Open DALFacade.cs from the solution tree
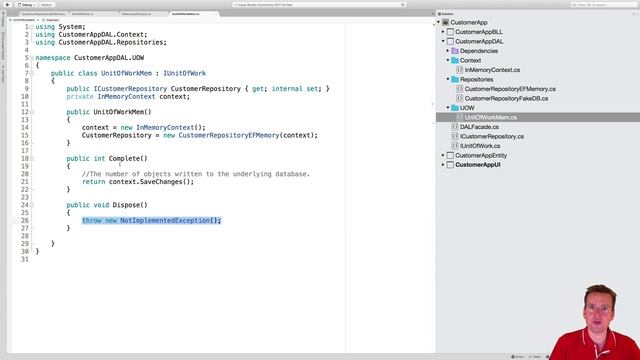The width and height of the screenshot is (640, 360). tap(479, 127)
